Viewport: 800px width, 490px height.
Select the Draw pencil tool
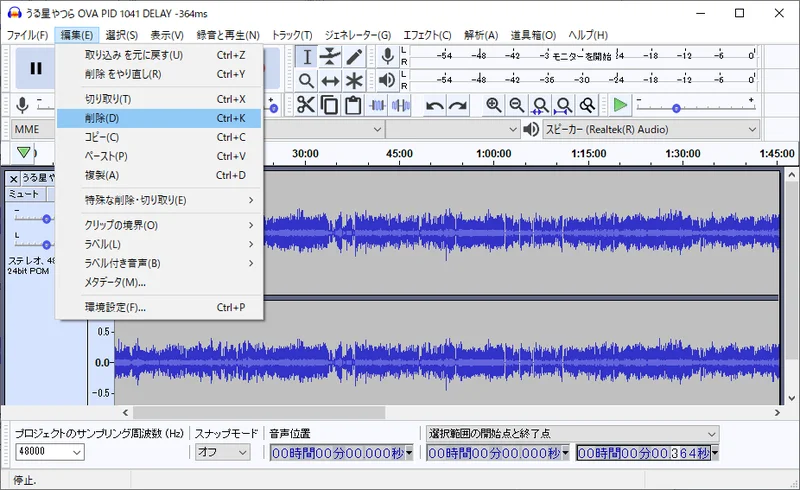tap(354, 57)
